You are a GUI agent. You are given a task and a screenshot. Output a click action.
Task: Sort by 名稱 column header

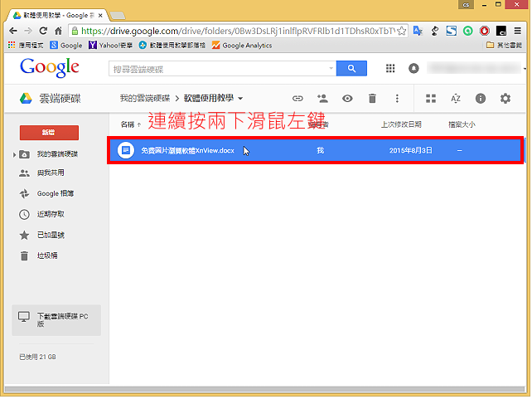[x=128, y=125]
